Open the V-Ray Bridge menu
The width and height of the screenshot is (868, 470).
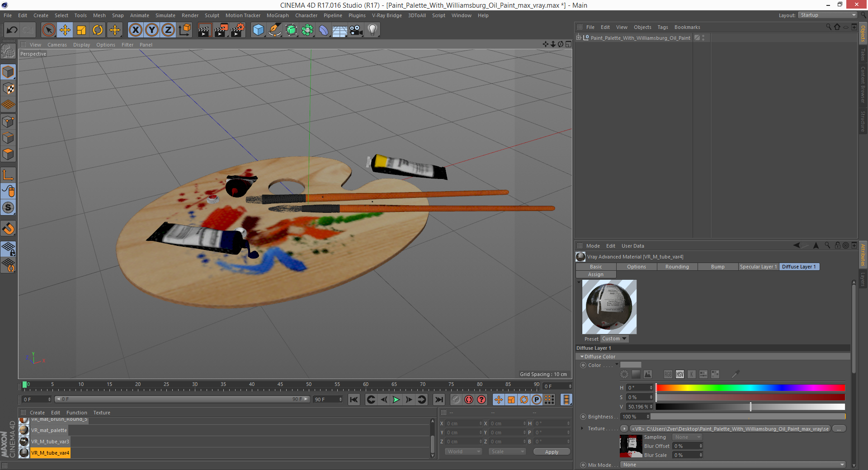pos(387,15)
